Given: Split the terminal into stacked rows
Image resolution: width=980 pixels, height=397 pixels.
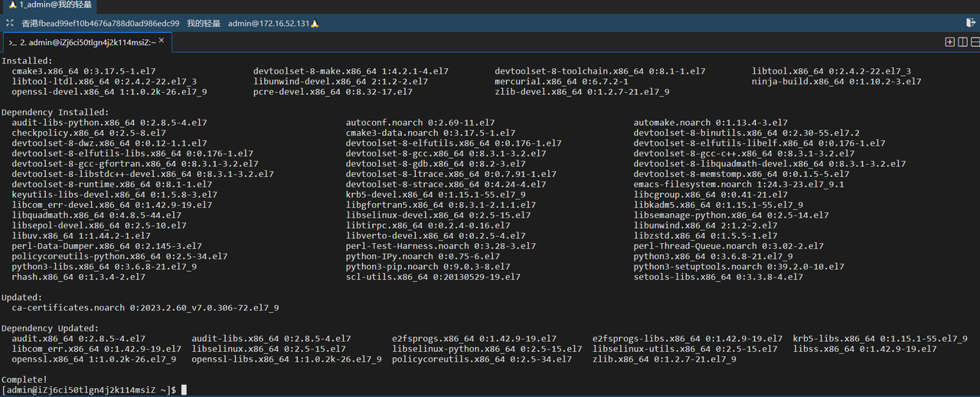Looking at the screenshot, I should [975, 42].
